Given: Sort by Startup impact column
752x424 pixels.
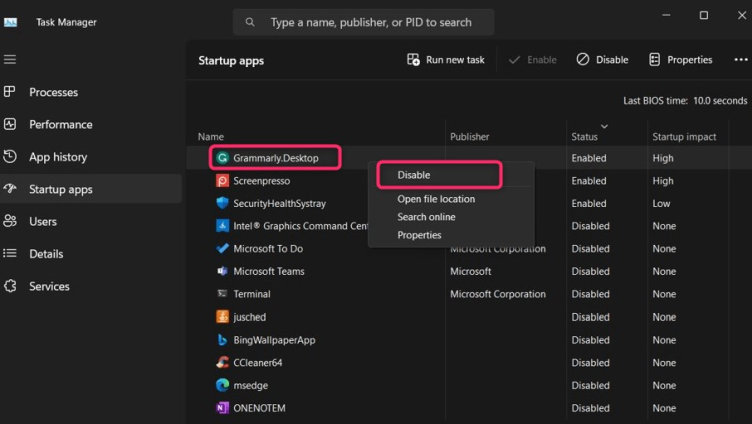Looking at the screenshot, I should point(684,137).
